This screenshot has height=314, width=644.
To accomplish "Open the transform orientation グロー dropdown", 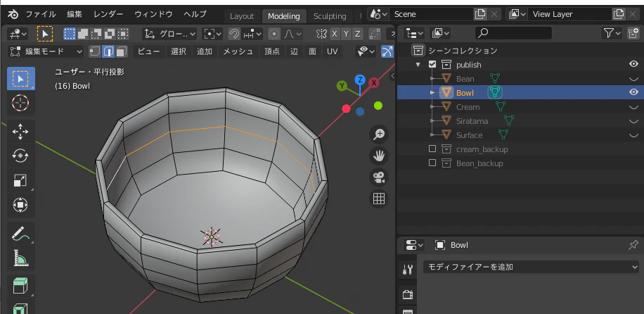I will [169, 34].
